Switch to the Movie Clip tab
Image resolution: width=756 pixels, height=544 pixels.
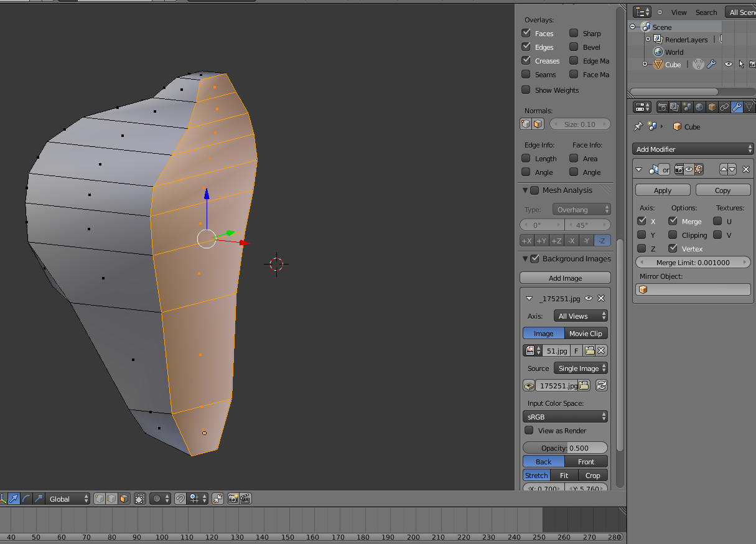click(586, 334)
